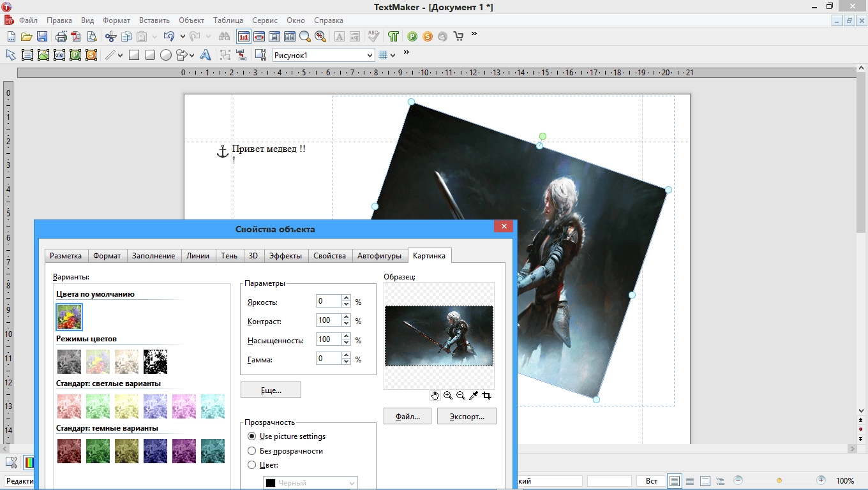The height and width of the screenshot is (490, 868).
Task: Zoom in on the sample preview
Action: pyautogui.click(x=448, y=396)
